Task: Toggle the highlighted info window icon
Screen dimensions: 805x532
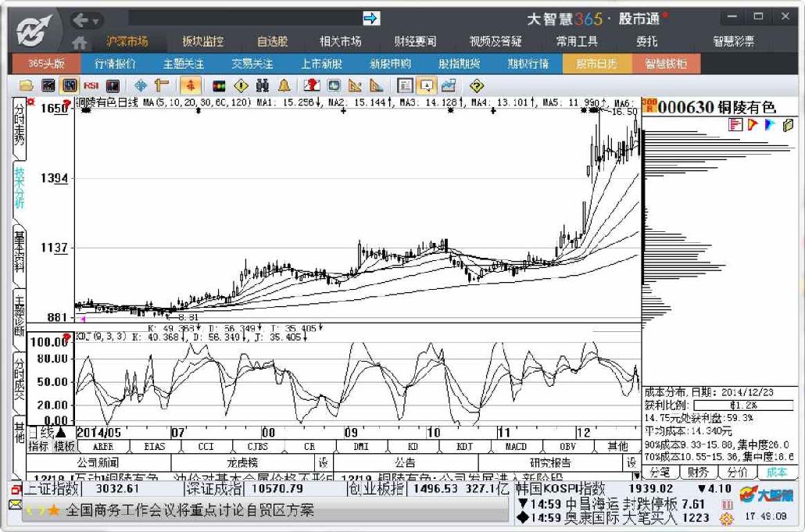Action: click(427, 86)
